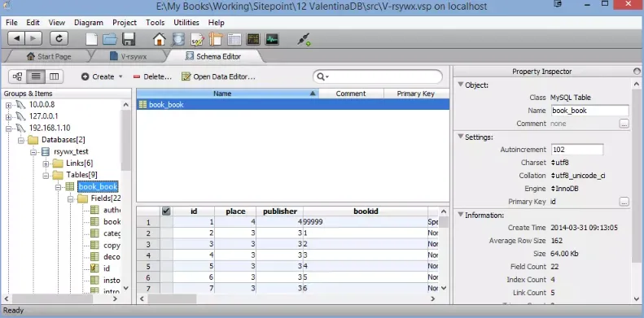
Task: Toggle checkbox for data row 6
Action: coord(166,277)
